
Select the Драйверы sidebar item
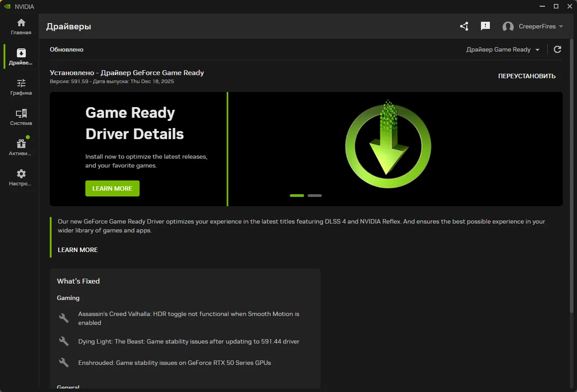[21, 57]
